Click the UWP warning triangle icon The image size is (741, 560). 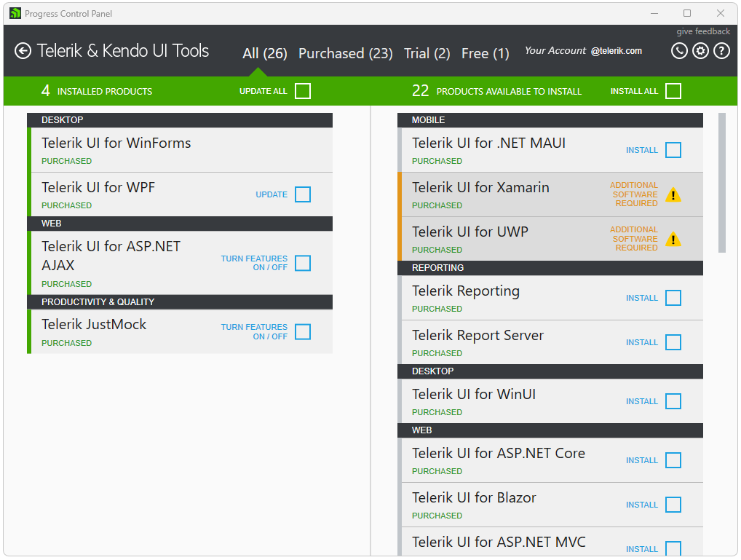pos(673,239)
